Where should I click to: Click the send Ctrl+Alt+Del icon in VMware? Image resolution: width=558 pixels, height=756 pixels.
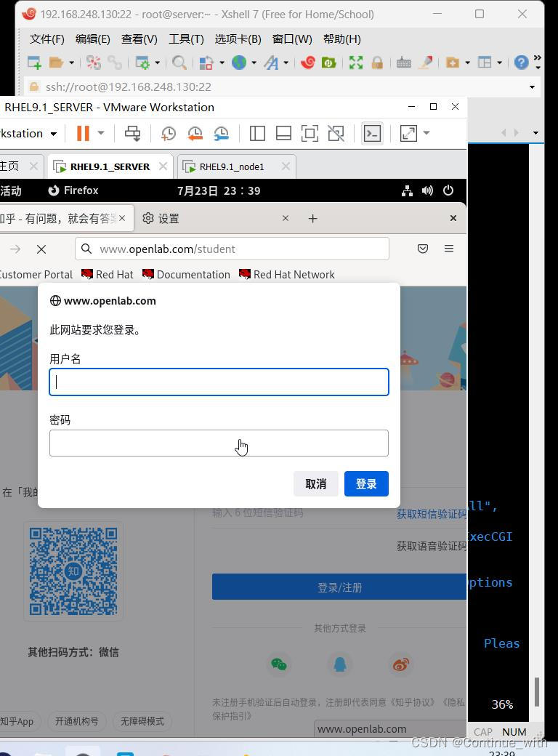[132, 134]
